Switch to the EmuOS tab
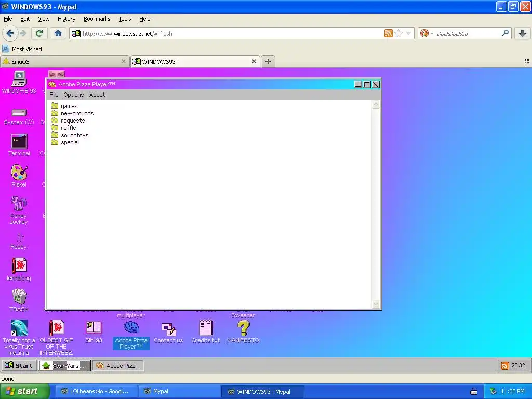 pos(64,61)
